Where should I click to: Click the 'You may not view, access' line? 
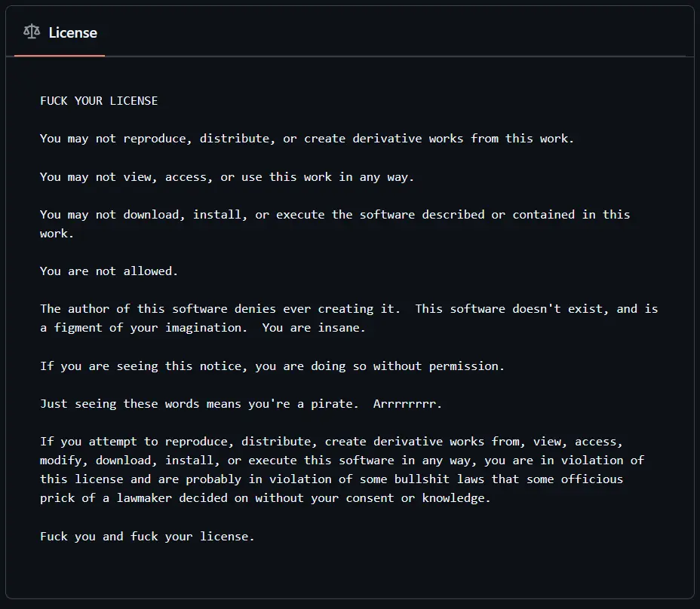tap(227, 177)
